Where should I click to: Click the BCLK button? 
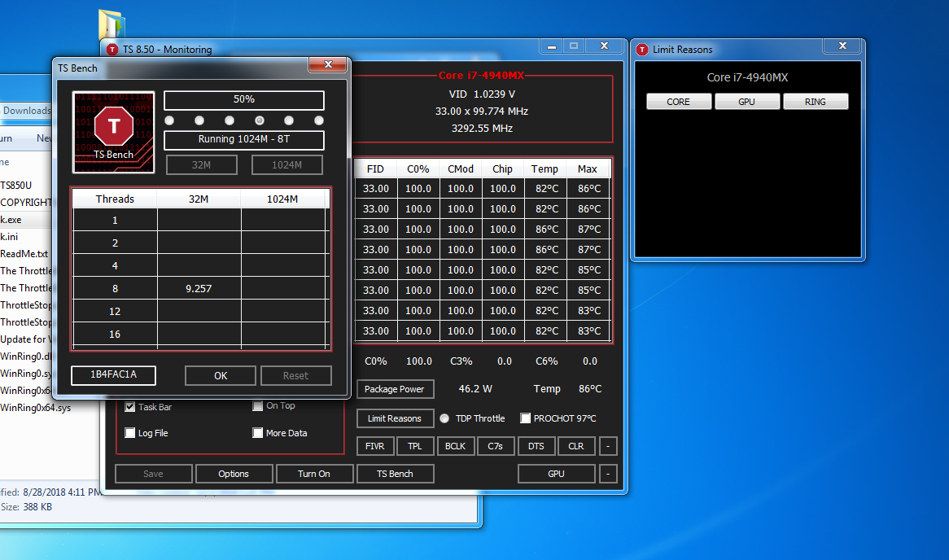[x=455, y=446]
